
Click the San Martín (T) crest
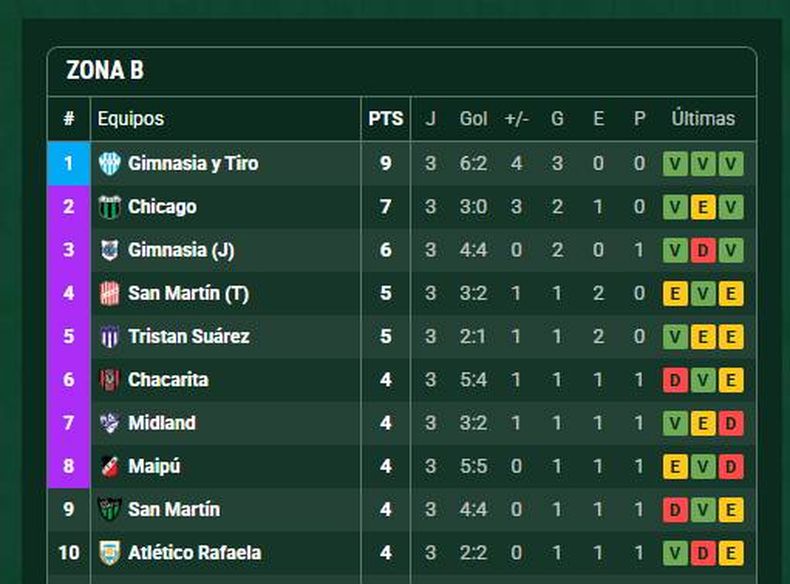109,294
